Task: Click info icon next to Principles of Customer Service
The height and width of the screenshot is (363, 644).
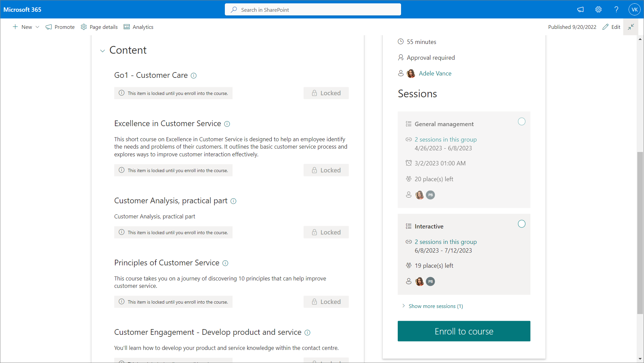Action: [x=226, y=263]
